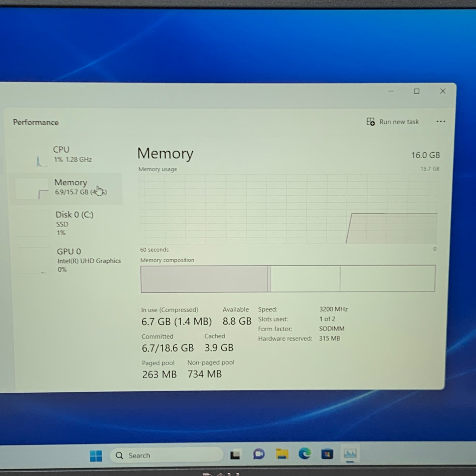
Task: Click the 60 seconds graph axis label
Action: [154, 250]
